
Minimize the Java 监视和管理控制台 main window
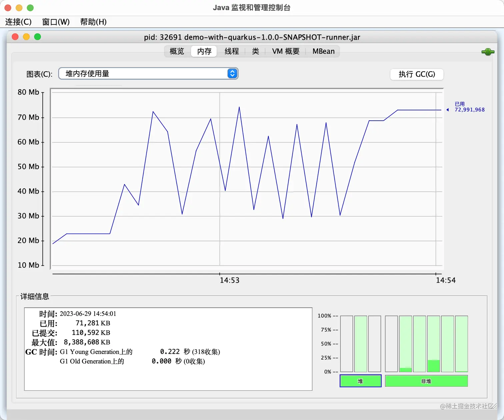(x=19, y=8)
